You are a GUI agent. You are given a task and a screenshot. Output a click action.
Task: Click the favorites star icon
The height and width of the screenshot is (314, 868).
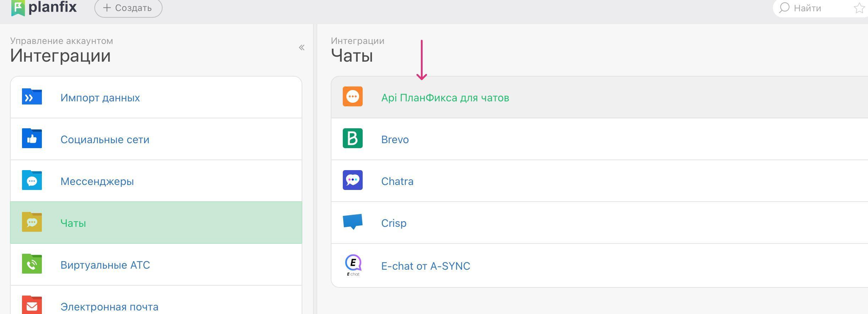(859, 8)
